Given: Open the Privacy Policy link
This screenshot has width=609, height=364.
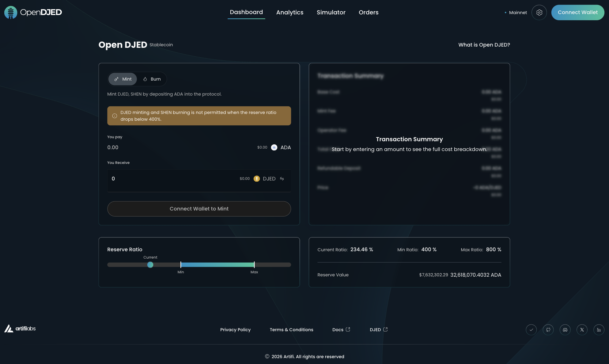Looking at the screenshot, I should (235, 330).
